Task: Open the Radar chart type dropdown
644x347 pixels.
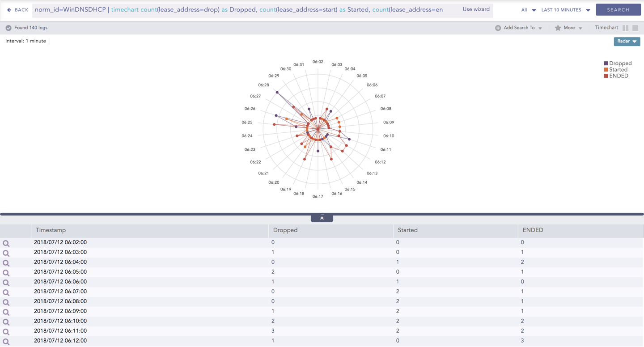Action: click(627, 41)
